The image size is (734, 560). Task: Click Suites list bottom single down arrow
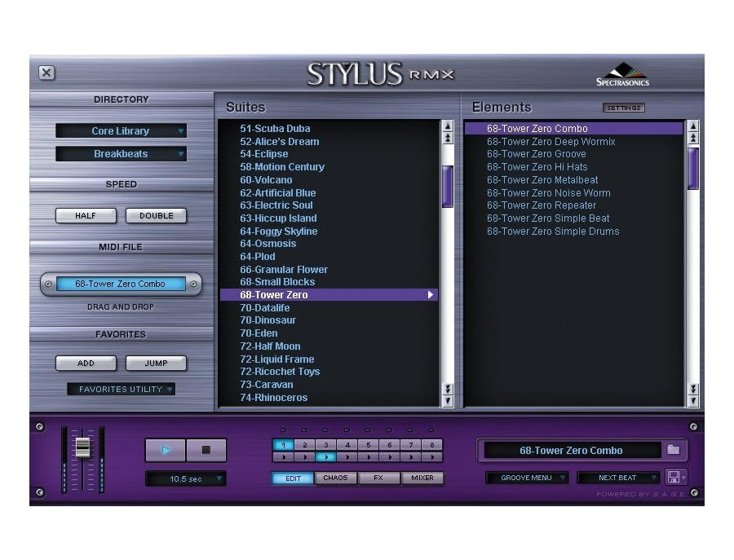448,401
